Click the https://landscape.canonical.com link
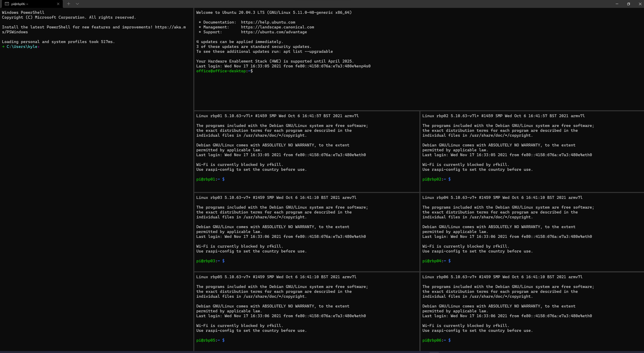This screenshot has height=353, width=644. click(x=277, y=27)
